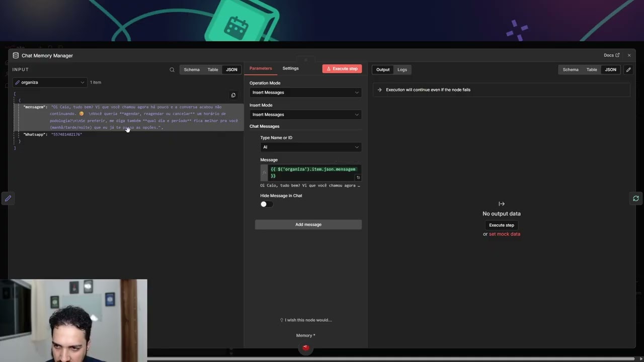Select the Table view in the INPUT panel
This screenshot has height=362, width=644.
(213, 70)
